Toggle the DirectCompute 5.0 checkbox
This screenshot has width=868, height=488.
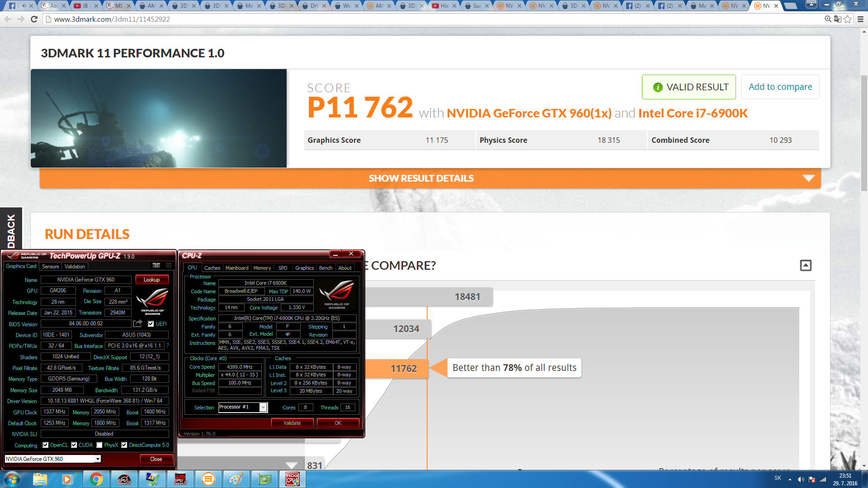tap(124, 445)
